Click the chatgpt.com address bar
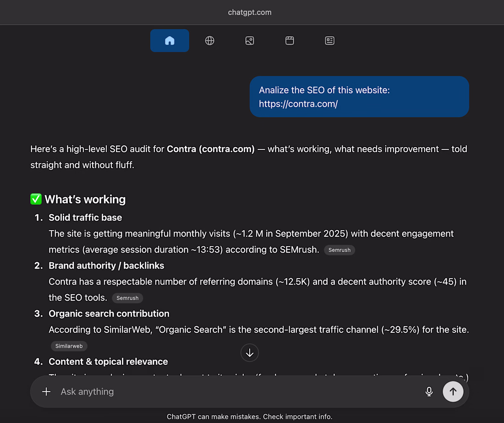 tap(250, 12)
